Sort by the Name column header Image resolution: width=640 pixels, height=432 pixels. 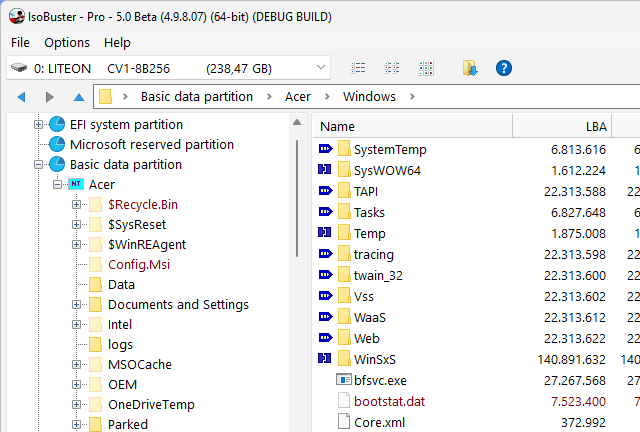pos(412,127)
